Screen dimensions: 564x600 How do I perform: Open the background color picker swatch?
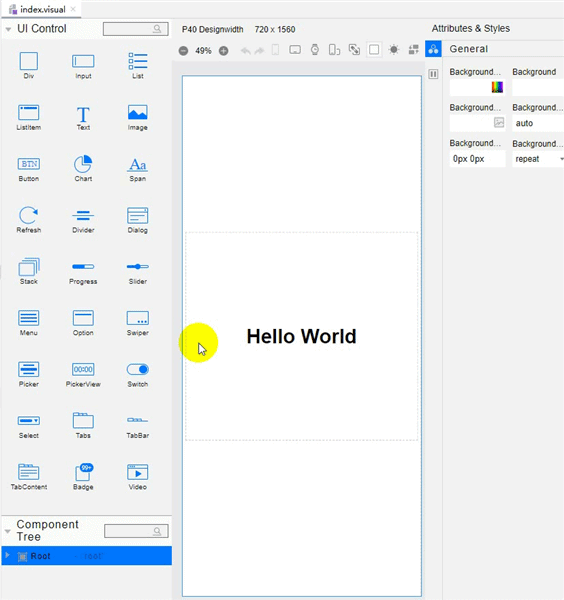497,88
